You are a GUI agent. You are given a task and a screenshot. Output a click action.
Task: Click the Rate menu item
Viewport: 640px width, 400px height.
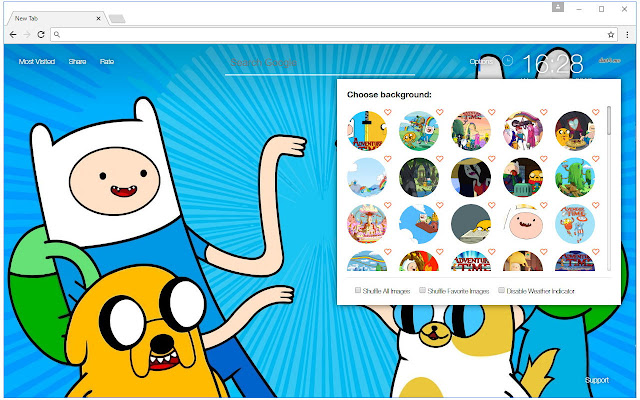point(107,62)
